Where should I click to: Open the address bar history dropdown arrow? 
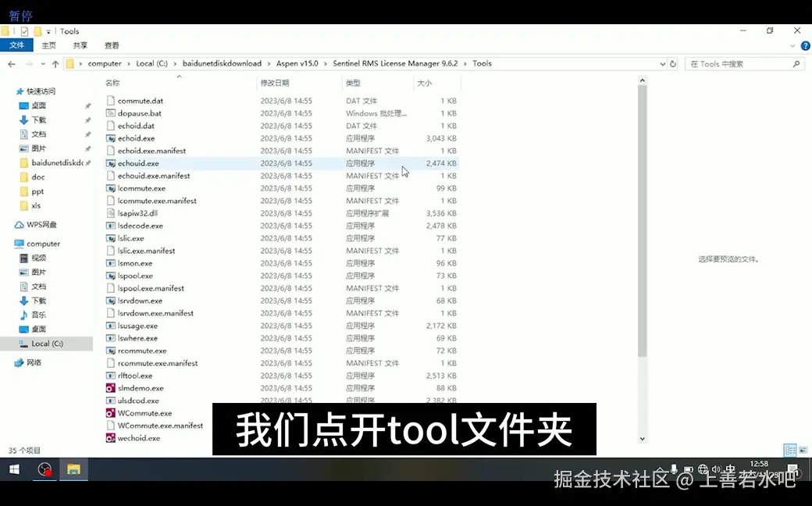(662, 63)
